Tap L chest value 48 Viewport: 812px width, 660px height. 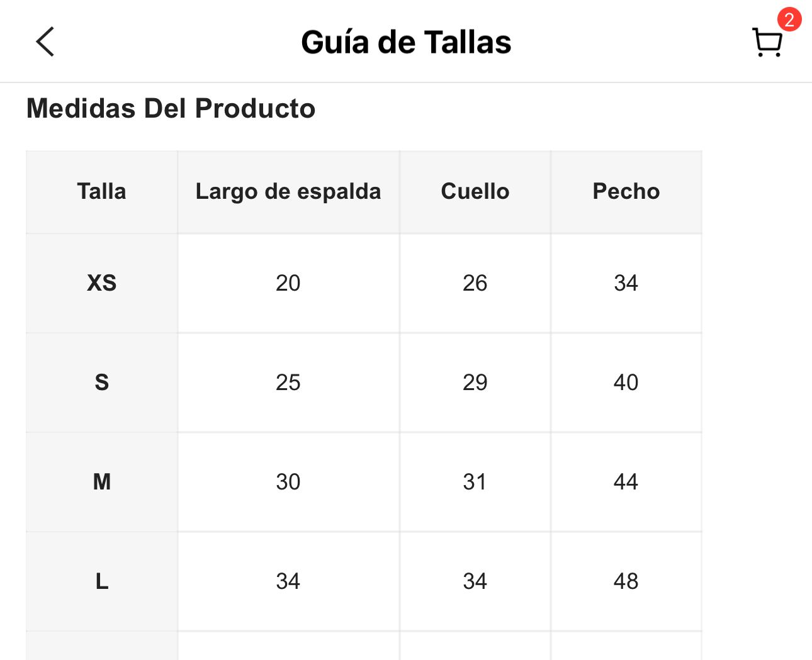pyautogui.click(x=626, y=581)
